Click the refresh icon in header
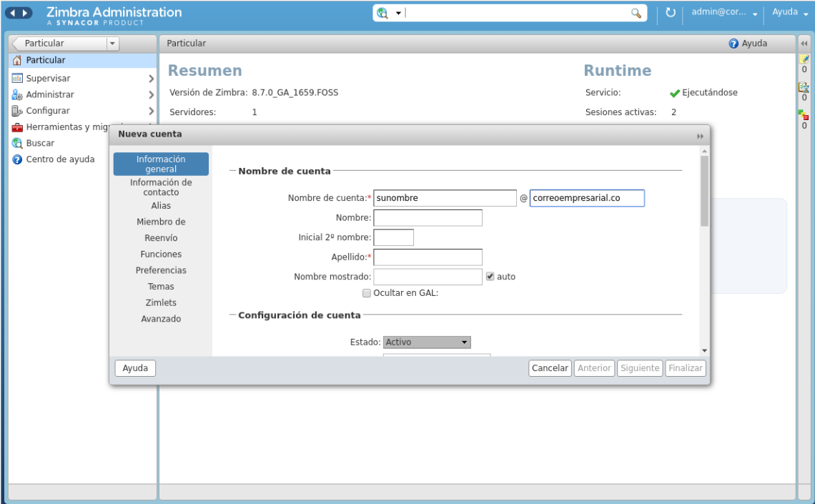 pos(670,13)
